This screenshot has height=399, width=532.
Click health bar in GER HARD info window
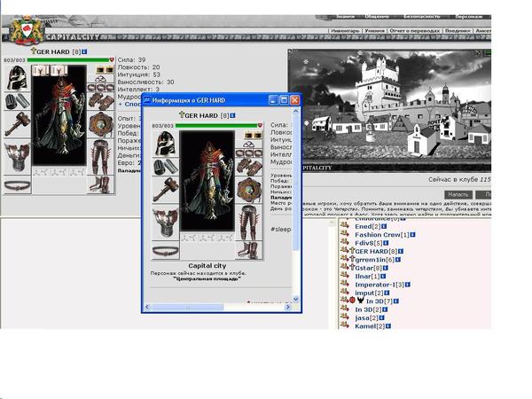point(216,126)
